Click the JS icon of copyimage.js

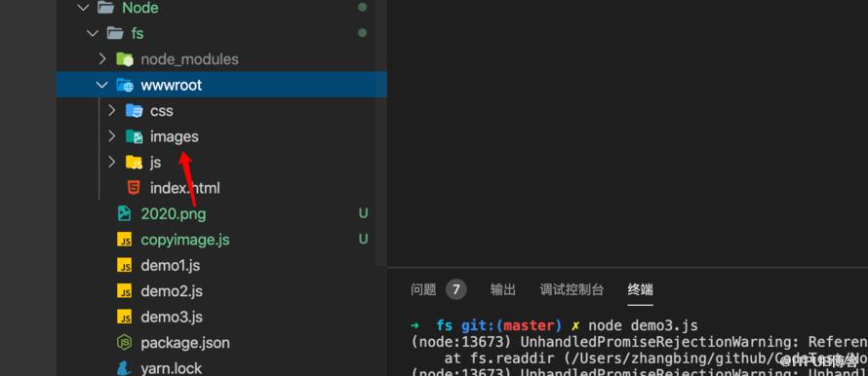(125, 240)
